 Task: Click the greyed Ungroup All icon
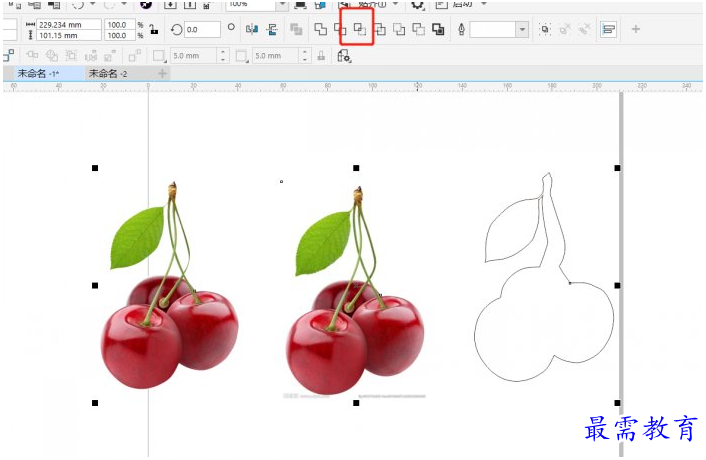tap(584, 29)
